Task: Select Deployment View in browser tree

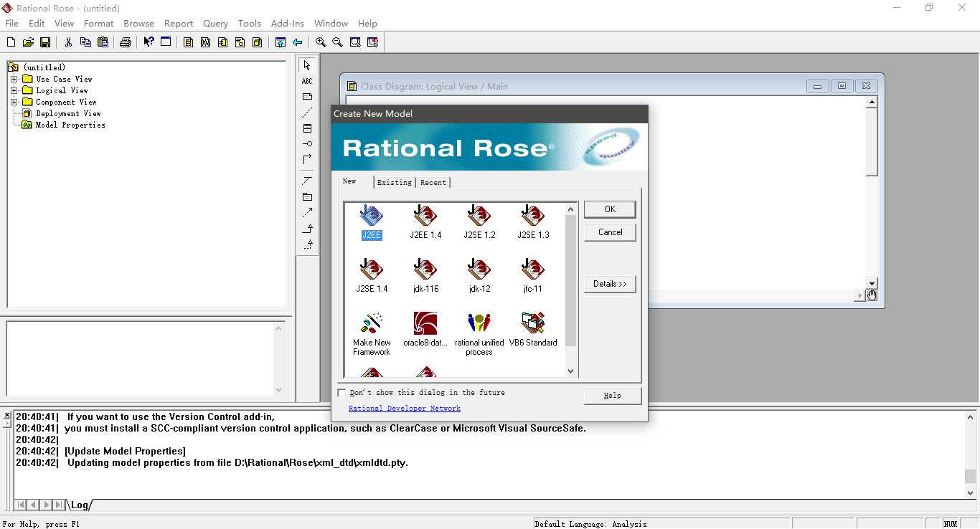Action: (x=68, y=113)
